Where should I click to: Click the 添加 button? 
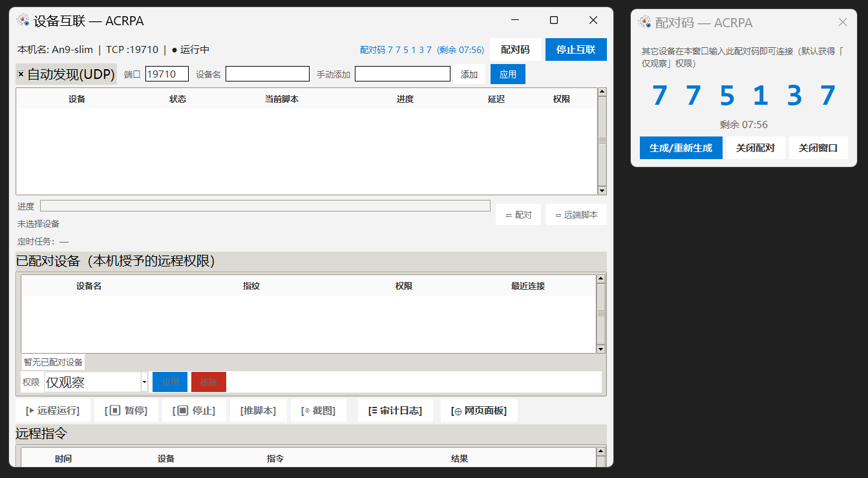click(469, 74)
